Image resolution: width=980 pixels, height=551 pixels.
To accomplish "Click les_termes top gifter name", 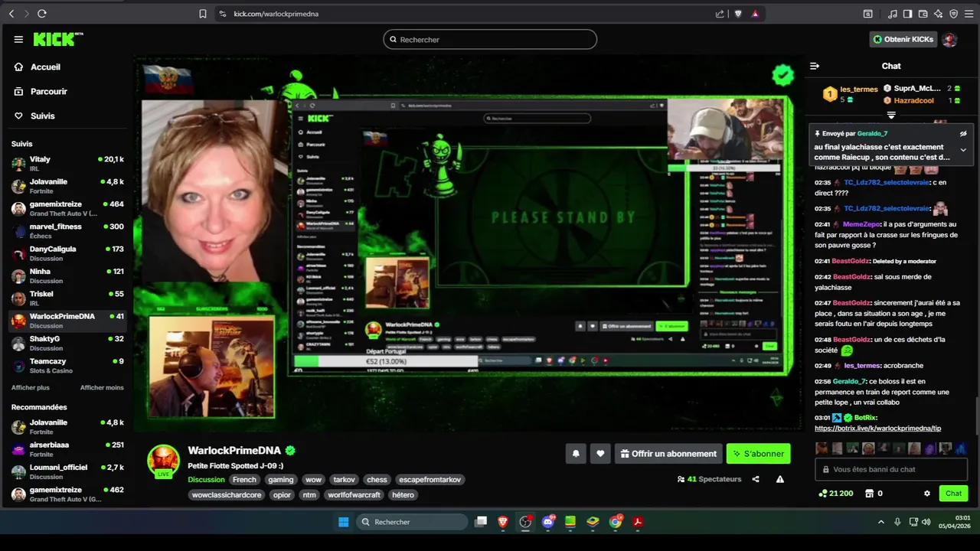I will [858, 90].
